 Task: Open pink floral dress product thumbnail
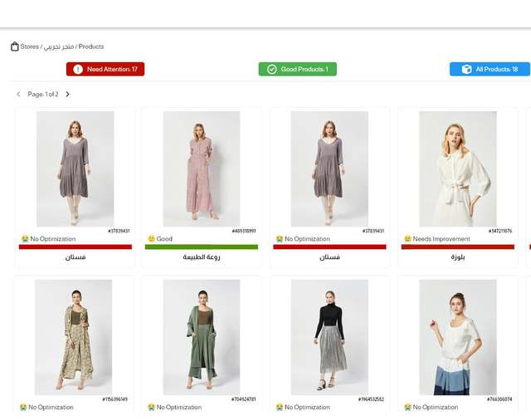pos(202,169)
